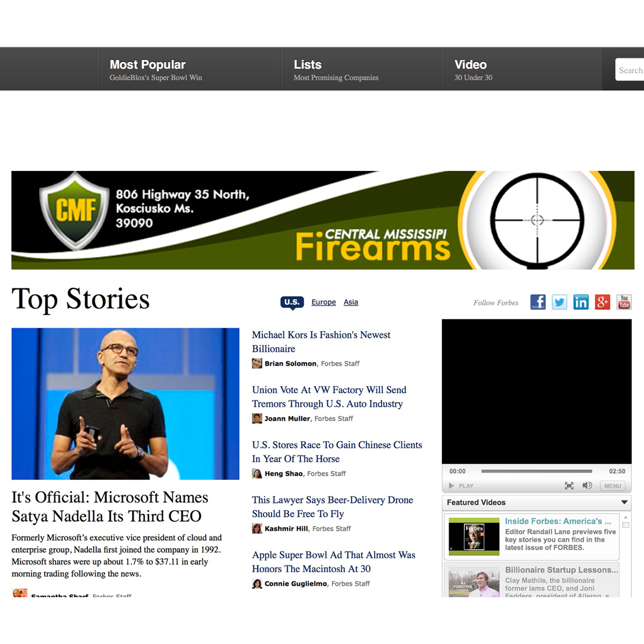Image resolution: width=644 pixels, height=644 pixels.
Task: Select the U.S. edition tab
Action: 292,302
